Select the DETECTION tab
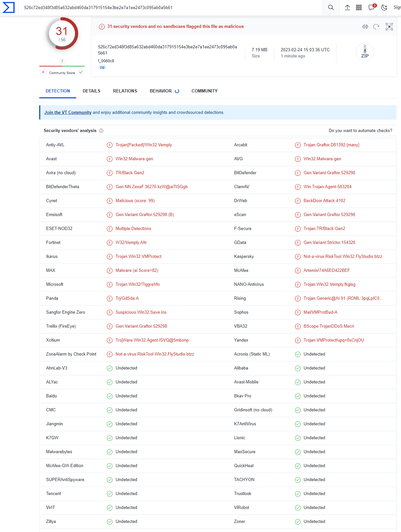The width and height of the screenshot is (401, 532). point(58,91)
